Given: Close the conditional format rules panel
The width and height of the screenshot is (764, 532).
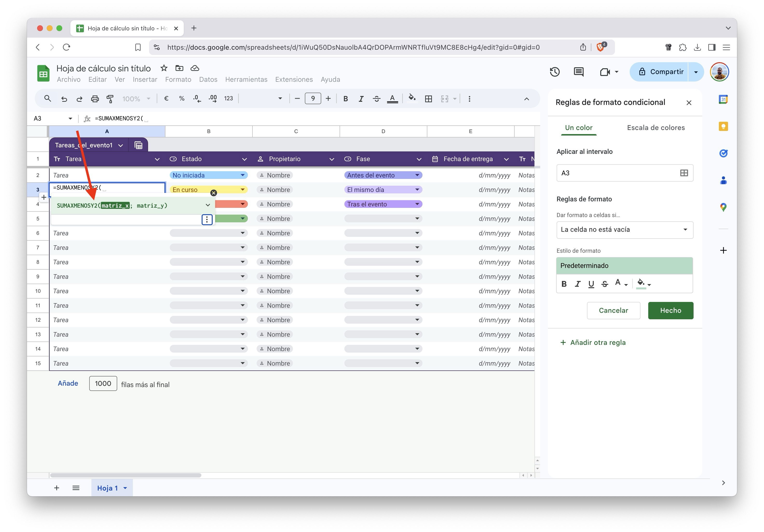Looking at the screenshot, I should (x=689, y=103).
